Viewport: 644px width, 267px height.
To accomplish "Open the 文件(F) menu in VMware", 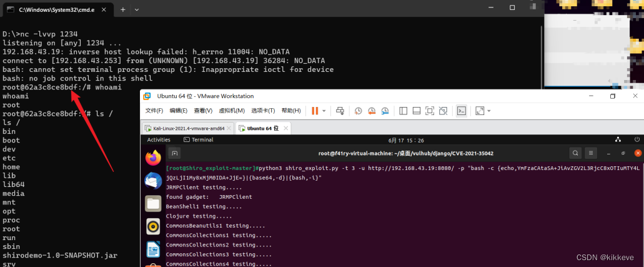I will 154,111.
